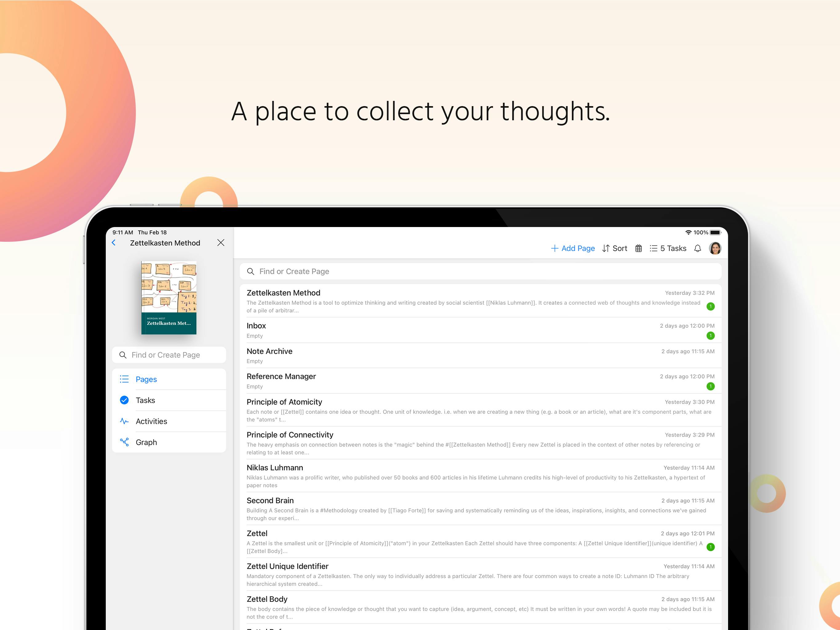Image resolution: width=840 pixels, height=630 pixels.
Task: Click the Tasks checkmark icon in sidebar
Action: [x=124, y=400]
